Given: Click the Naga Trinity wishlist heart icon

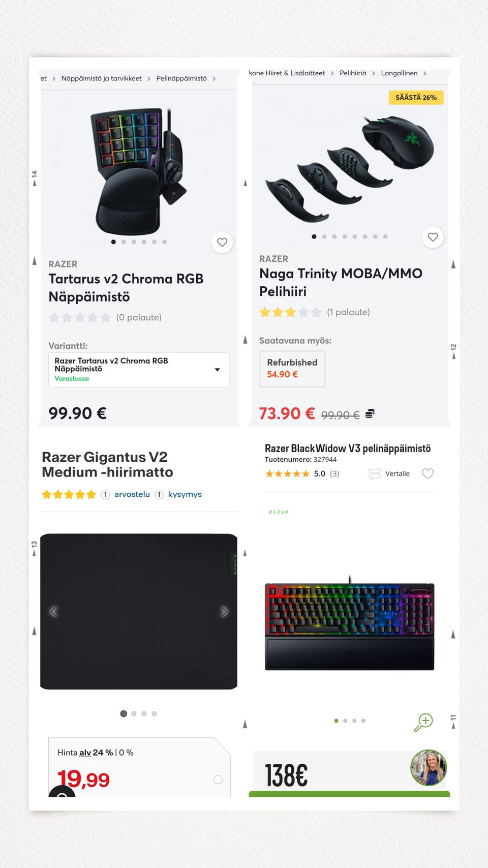Looking at the screenshot, I should coord(433,237).
